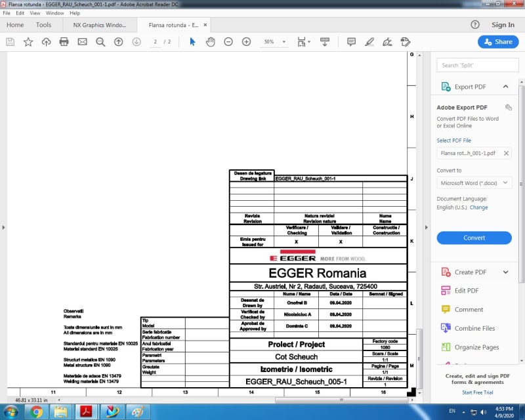The height and width of the screenshot is (420, 525).
Task: Open the Sign document icon
Action: [x=387, y=42]
